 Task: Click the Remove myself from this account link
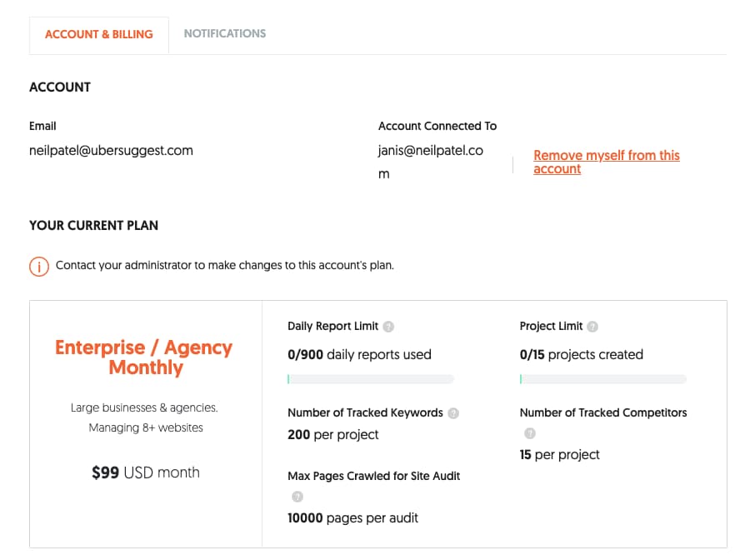point(606,162)
